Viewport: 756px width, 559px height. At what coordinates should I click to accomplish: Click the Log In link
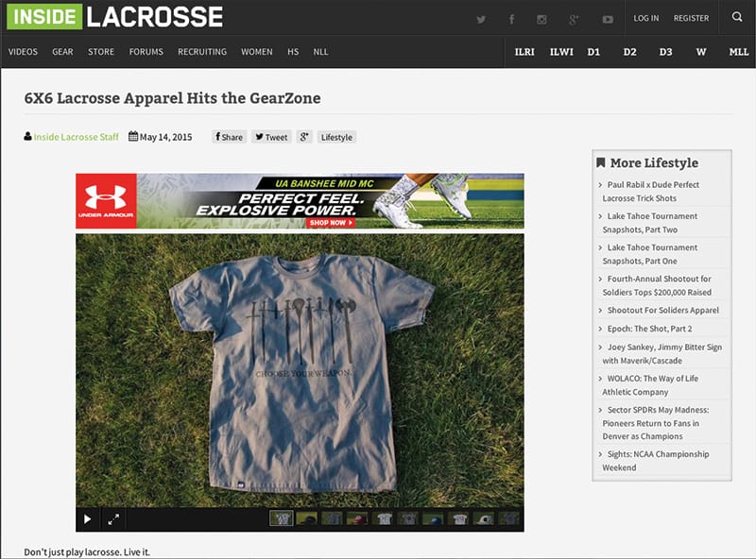pos(646,19)
